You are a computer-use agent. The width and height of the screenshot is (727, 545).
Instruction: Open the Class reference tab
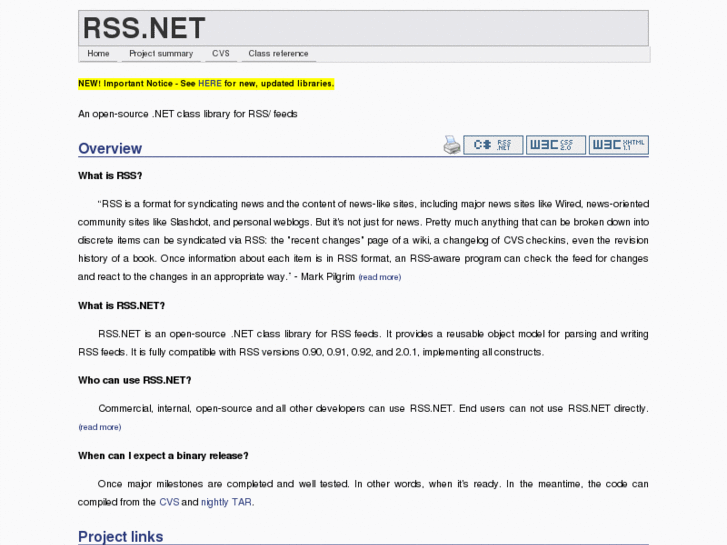278,54
